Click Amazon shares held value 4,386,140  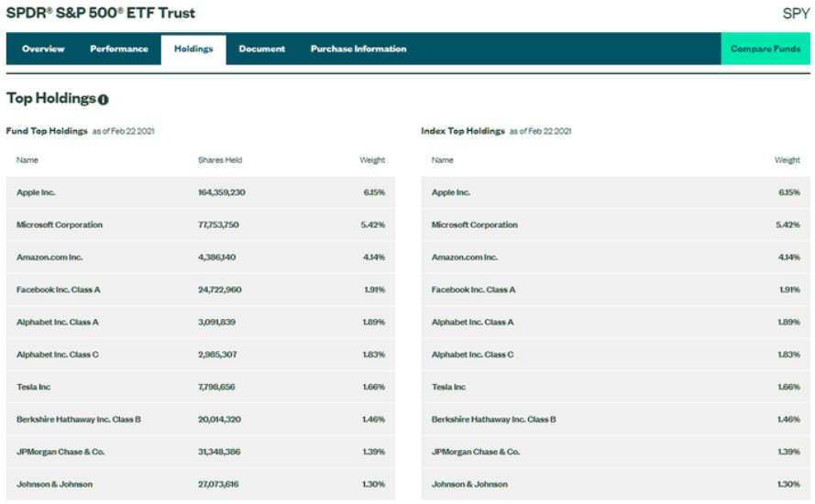click(x=216, y=257)
